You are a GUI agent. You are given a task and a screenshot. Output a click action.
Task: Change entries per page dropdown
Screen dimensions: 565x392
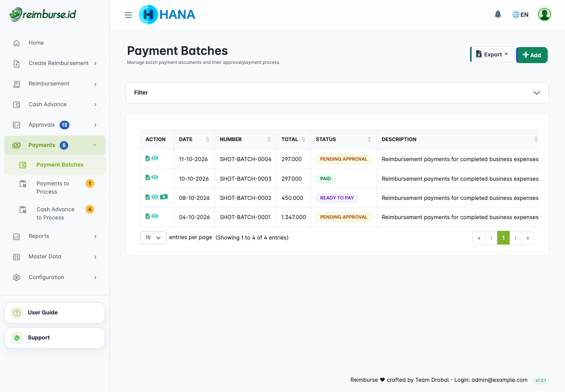pyautogui.click(x=153, y=238)
